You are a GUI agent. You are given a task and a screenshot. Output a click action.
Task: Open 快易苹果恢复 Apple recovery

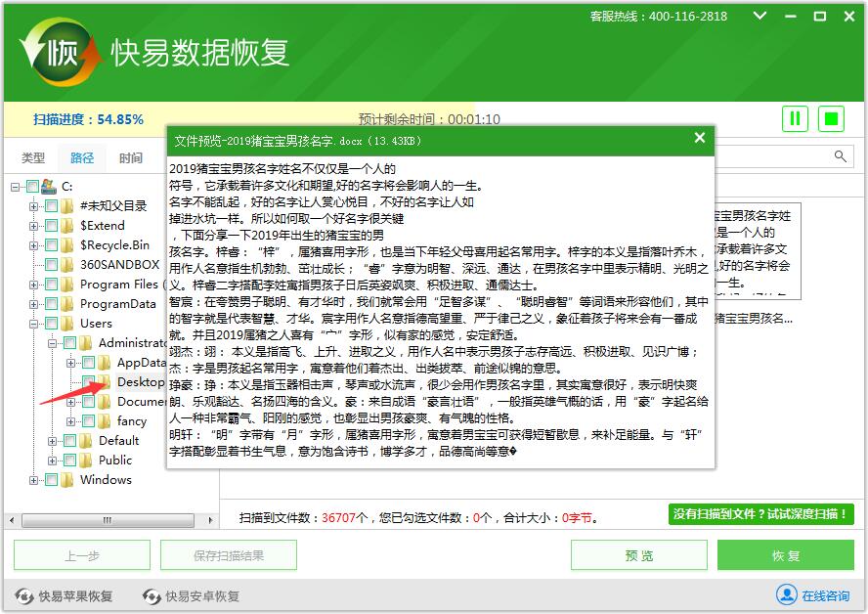click(65, 595)
